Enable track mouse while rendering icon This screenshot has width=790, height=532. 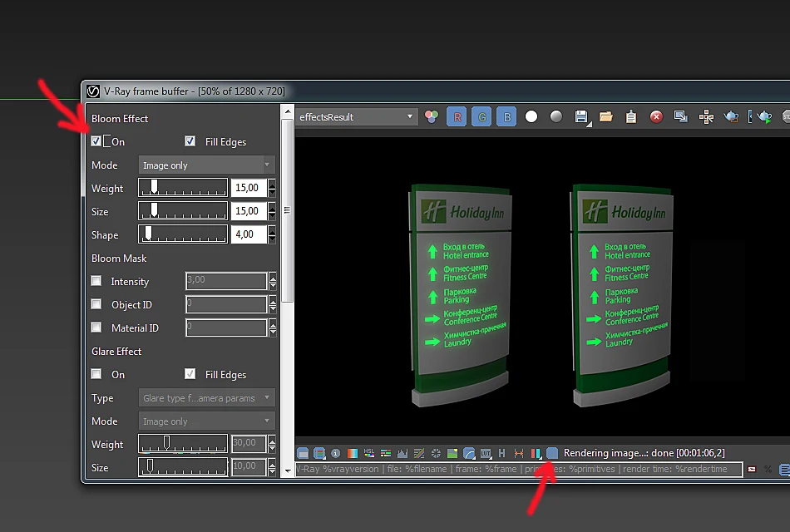pyautogui.click(x=706, y=117)
